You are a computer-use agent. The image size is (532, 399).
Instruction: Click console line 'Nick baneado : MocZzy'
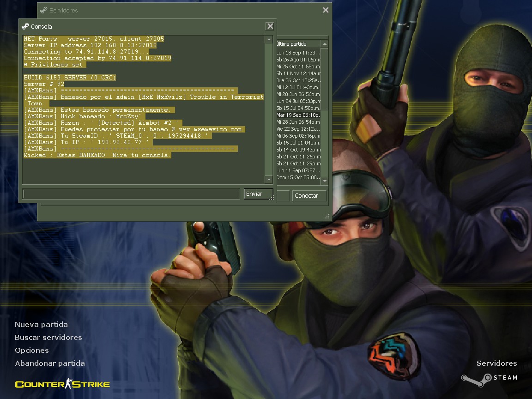84,116
